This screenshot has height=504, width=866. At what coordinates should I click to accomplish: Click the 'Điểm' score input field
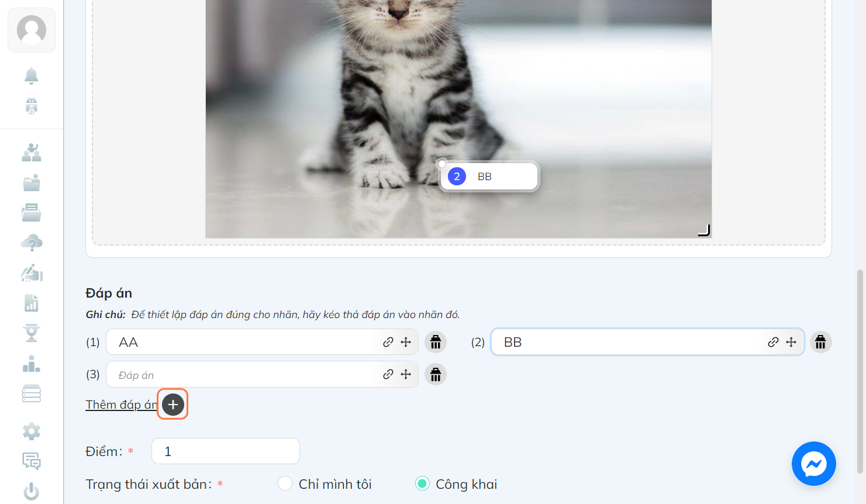coord(226,451)
